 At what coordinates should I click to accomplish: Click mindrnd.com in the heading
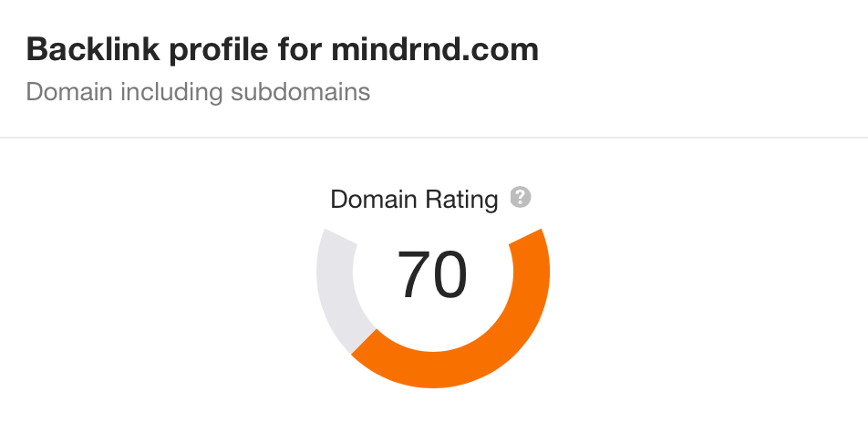coord(433,50)
